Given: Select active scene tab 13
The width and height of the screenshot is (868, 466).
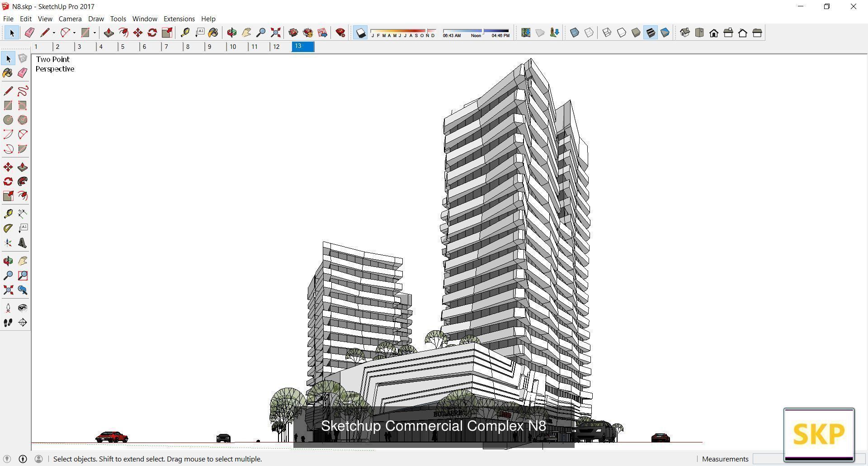Looking at the screenshot, I should coord(303,47).
